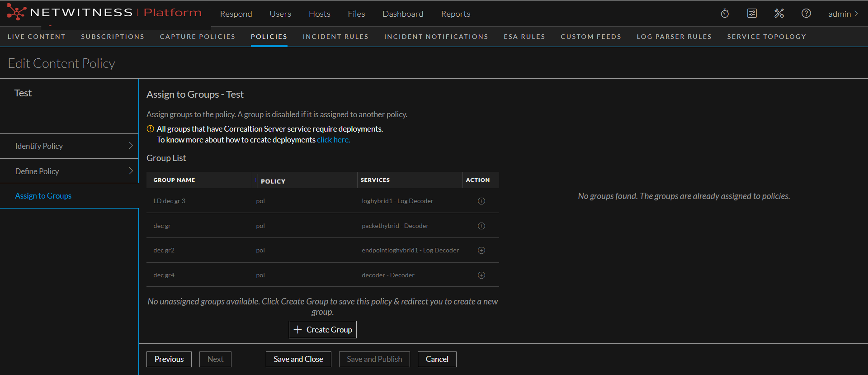
Task: Click 'No groups found' message text
Action: [684, 196]
